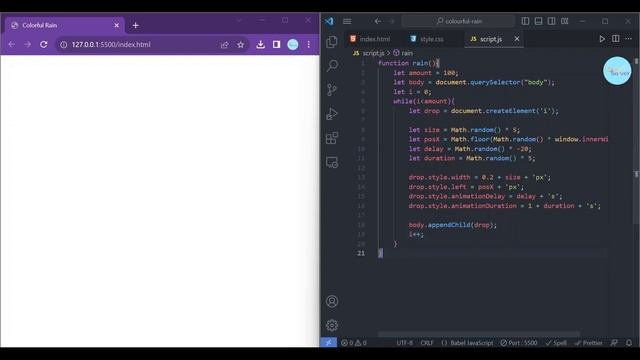
Task: Open the remote window status bar button
Action: [x=329, y=343]
